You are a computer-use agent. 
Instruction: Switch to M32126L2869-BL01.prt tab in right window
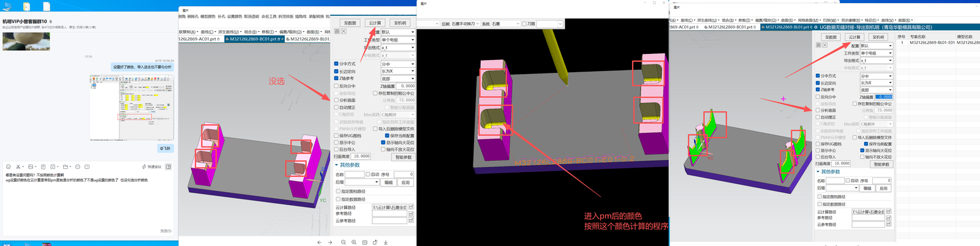click(788, 27)
